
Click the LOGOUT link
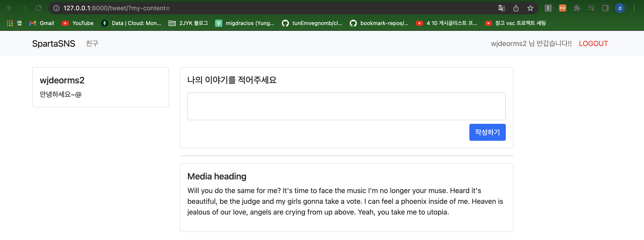(x=593, y=44)
